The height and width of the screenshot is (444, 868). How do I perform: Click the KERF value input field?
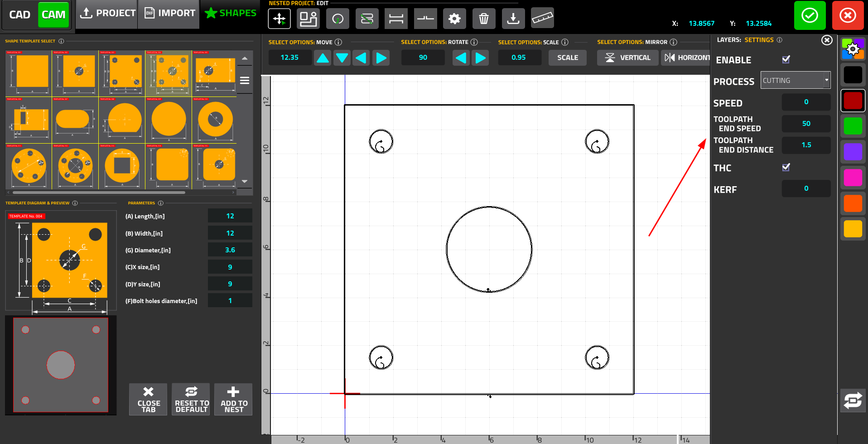[806, 188]
